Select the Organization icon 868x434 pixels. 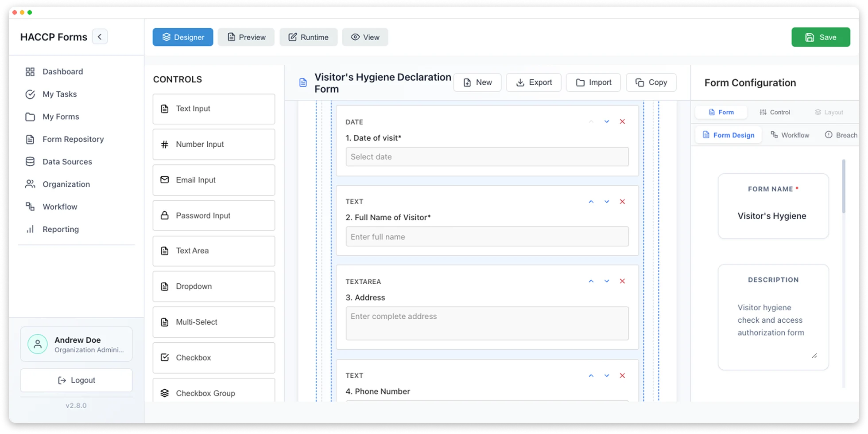[x=30, y=184]
